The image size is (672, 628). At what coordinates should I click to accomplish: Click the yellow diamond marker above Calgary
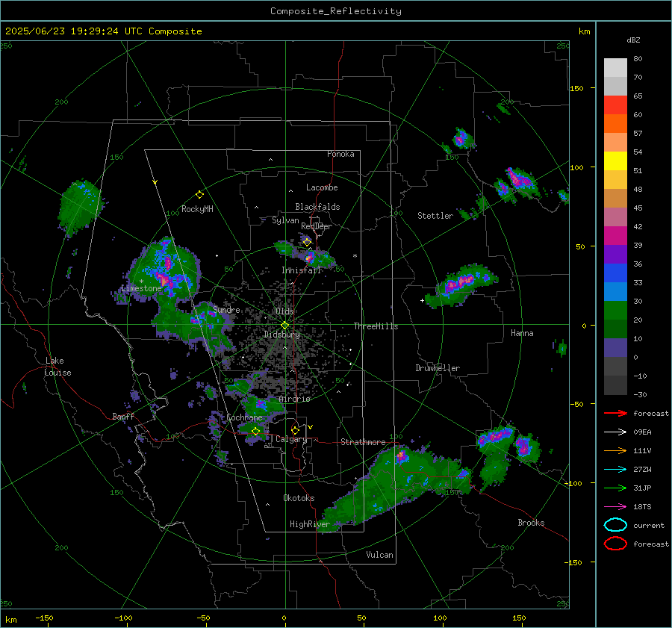295,430
